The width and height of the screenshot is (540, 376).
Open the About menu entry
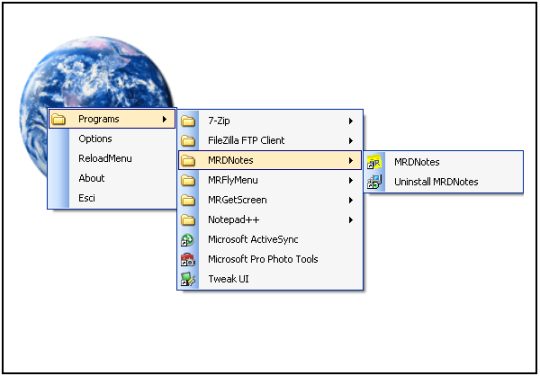coord(91,178)
